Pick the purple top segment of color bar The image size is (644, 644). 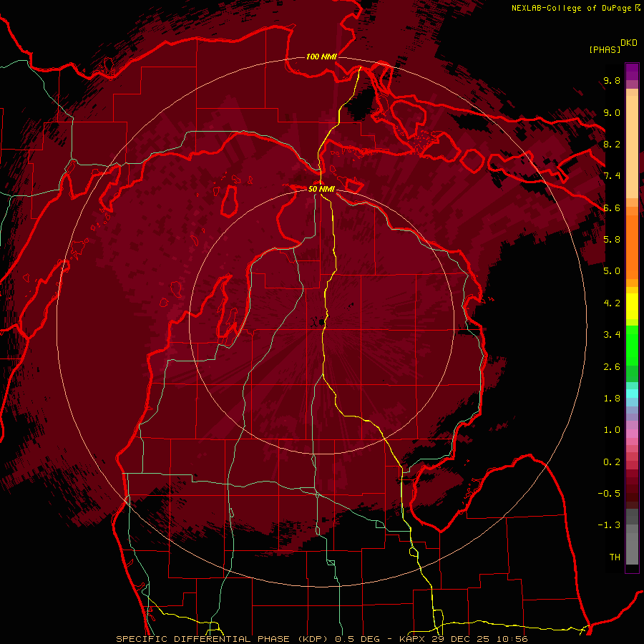(x=632, y=72)
